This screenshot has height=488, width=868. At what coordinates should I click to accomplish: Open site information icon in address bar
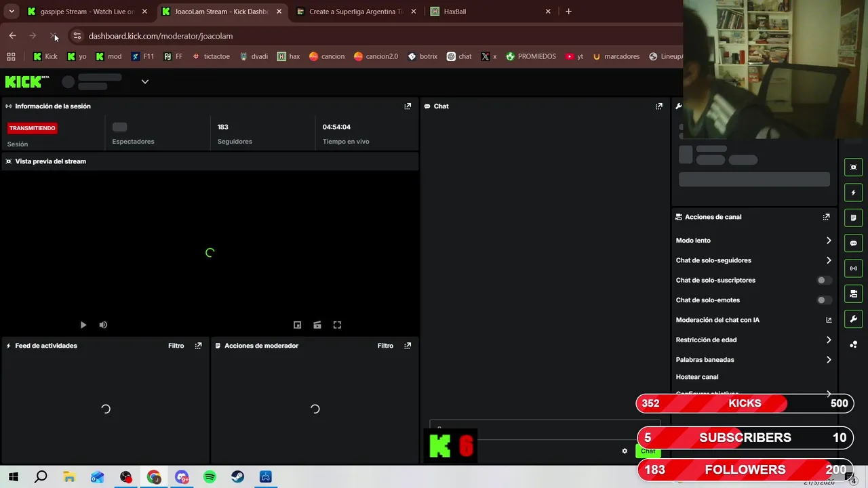77,36
